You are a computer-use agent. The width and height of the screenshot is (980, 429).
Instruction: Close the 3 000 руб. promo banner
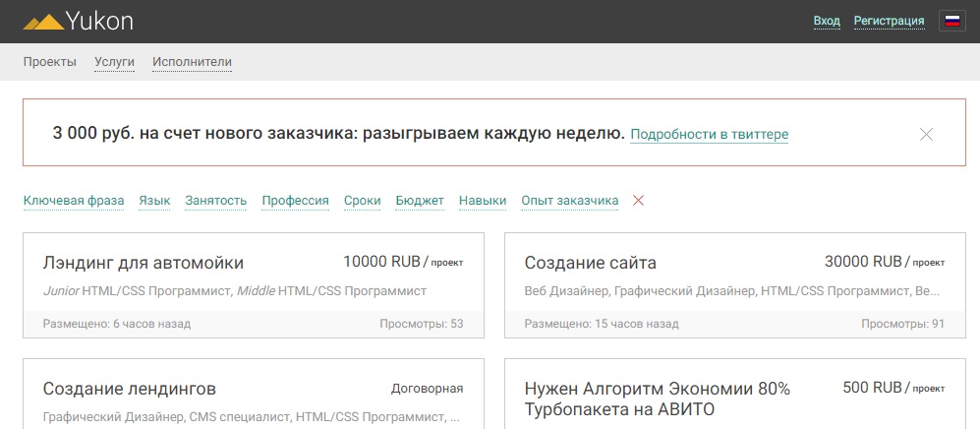(x=926, y=134)
